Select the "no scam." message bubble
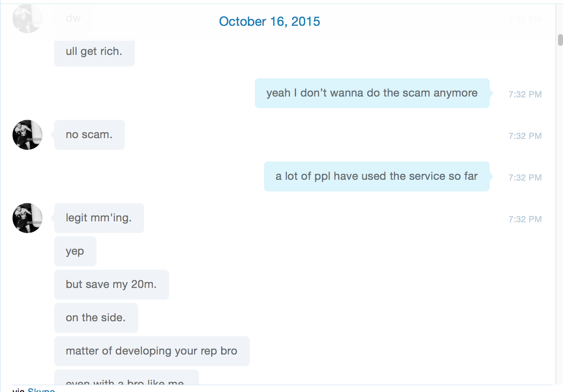The image size is (563, 392). 90,135
